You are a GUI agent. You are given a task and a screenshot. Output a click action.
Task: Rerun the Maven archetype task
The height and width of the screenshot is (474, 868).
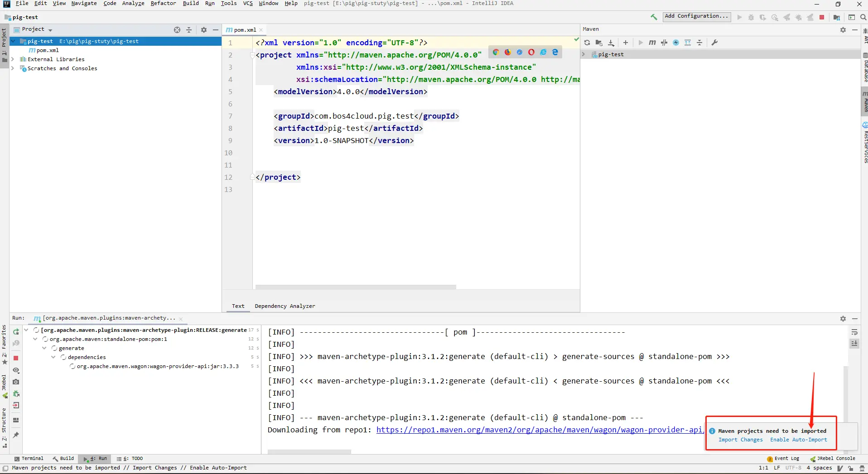[x=16, y=332]
